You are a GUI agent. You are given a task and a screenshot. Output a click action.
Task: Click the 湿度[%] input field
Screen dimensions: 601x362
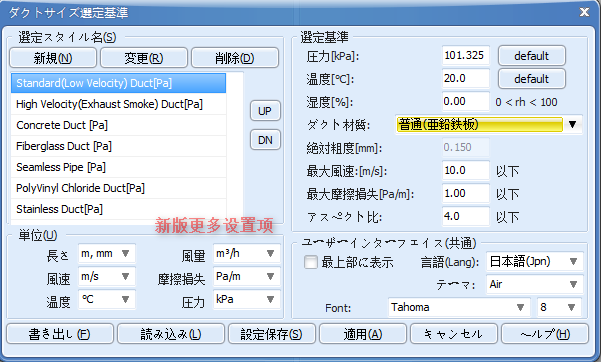tap(466, 102)
